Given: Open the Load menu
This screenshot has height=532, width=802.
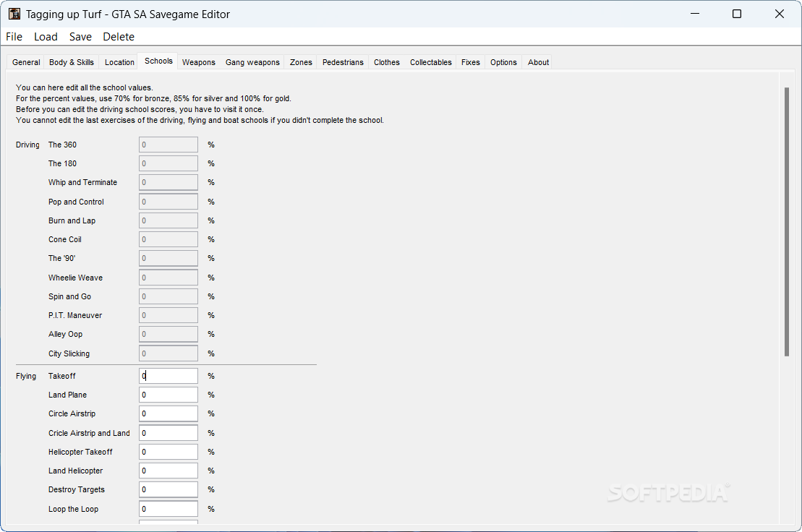Looking at the screenshot, I should (46, 37).
